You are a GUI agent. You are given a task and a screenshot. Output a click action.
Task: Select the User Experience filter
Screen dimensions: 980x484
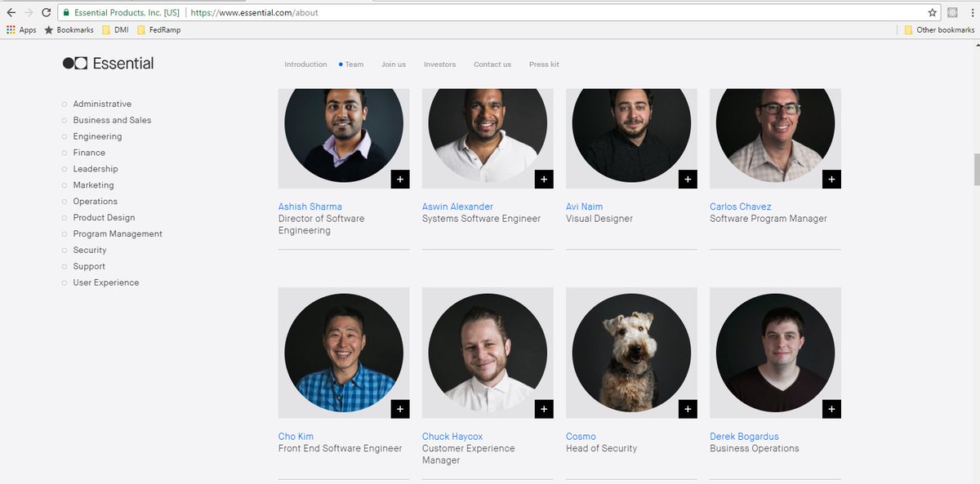point(100,283)
